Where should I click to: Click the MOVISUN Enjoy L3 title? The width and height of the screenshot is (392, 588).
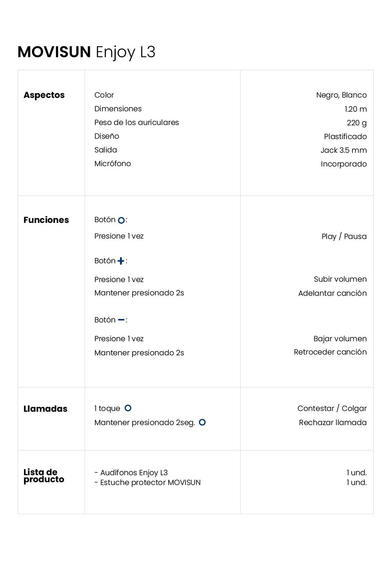(x=87, y=52)
